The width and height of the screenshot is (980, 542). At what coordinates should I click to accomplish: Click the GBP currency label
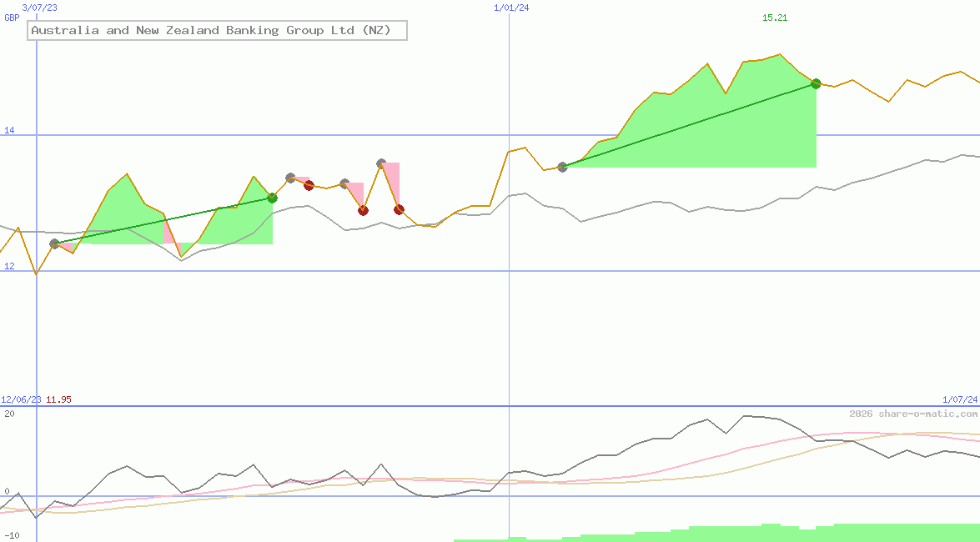12,18
